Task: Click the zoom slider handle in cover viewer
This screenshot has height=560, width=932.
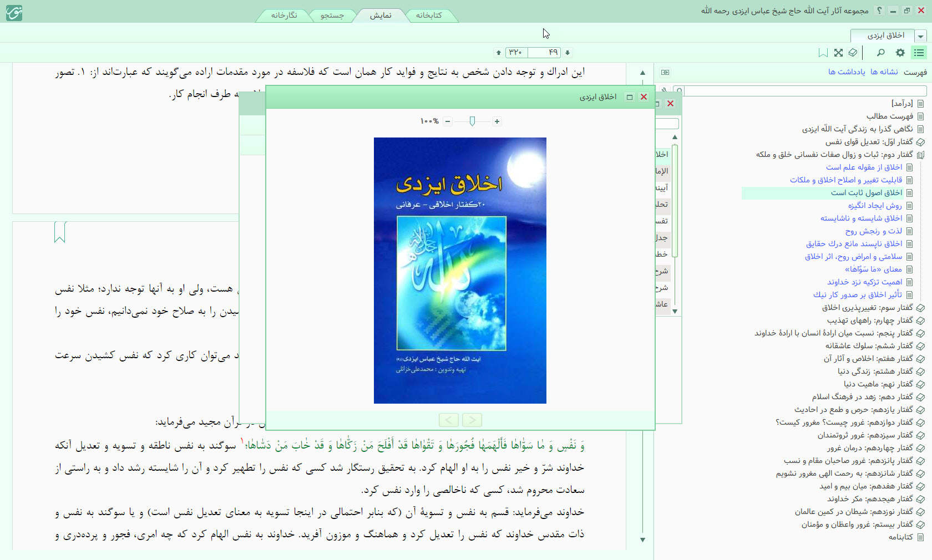Action: tap(472, 121)
